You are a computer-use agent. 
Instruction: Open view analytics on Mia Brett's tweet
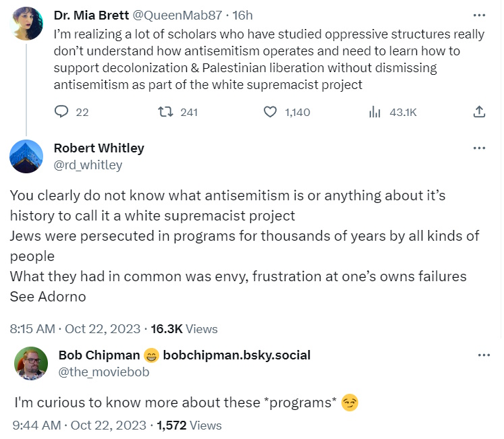[375, 112]
